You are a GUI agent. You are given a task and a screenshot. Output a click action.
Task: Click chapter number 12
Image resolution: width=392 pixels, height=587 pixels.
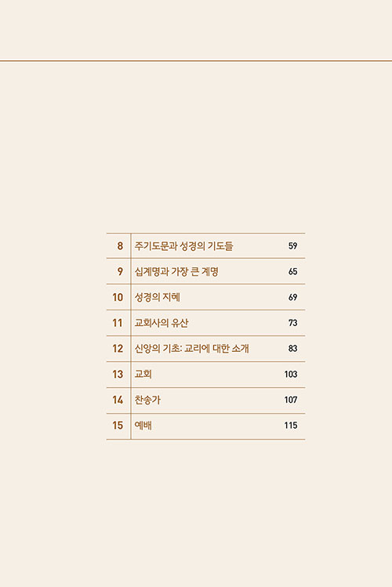(118, 349)
